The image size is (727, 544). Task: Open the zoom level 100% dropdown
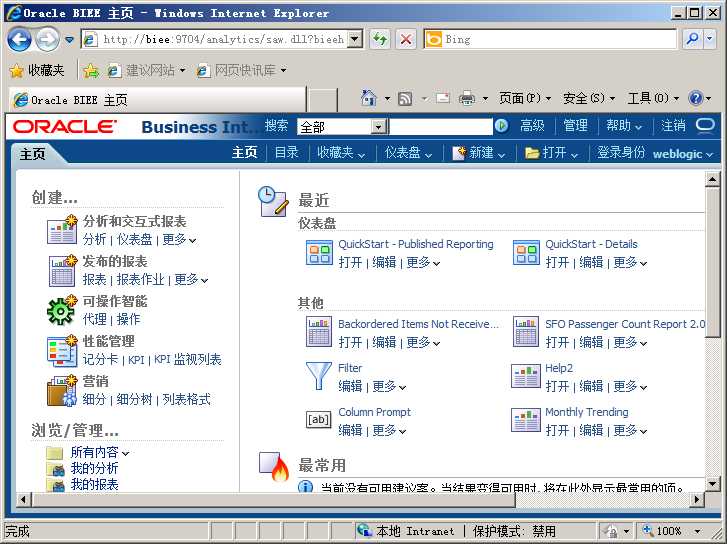point(697,531)
